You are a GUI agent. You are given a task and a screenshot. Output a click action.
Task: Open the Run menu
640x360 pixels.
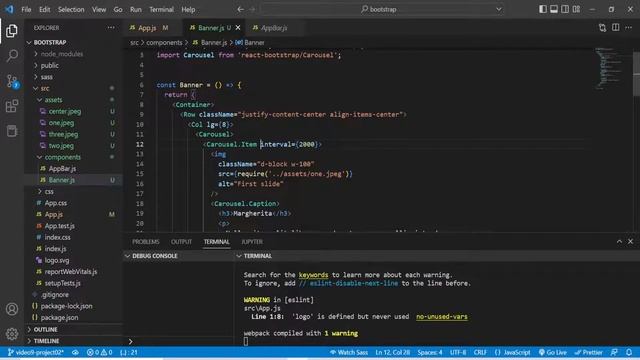(x=136, y=9)
